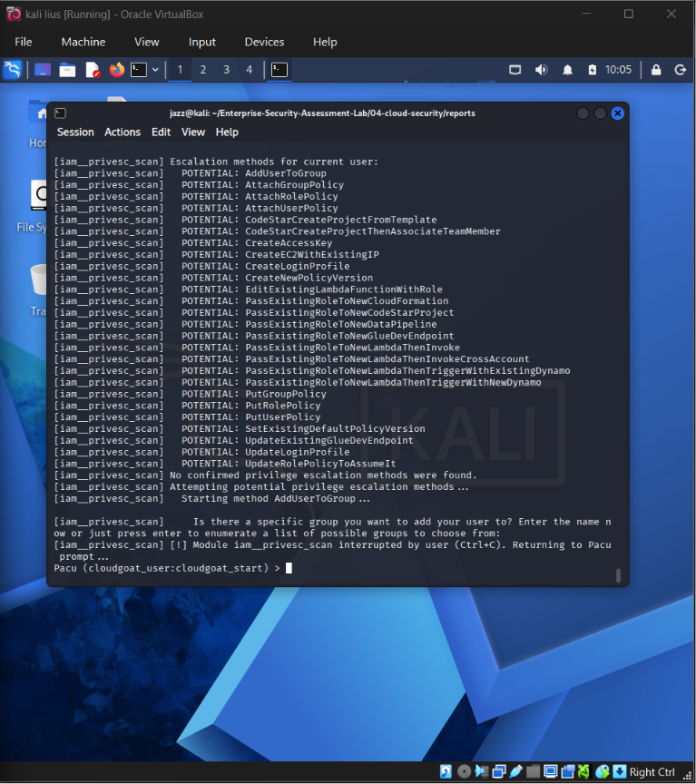Click VirtualBox audio indicator icon

482,771
